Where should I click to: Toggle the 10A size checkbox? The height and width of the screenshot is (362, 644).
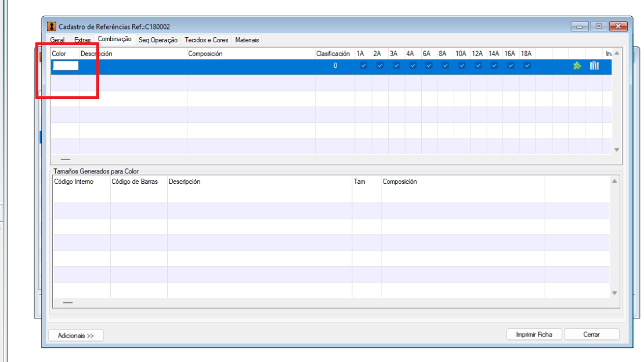[x=462, y=66]
